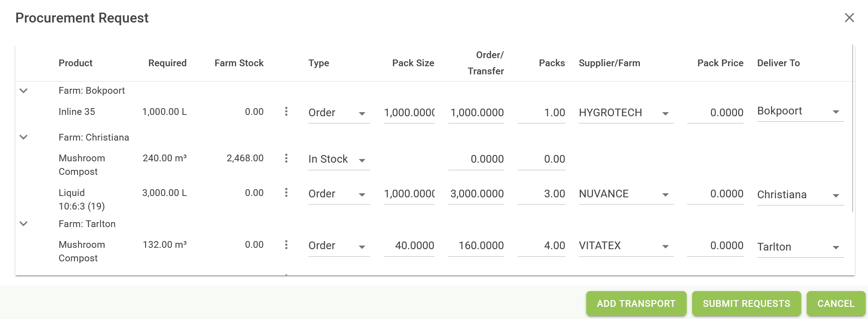
Task: Open three-dot menu for Christiana Mushroom Compost row
Action: (286, 158)
